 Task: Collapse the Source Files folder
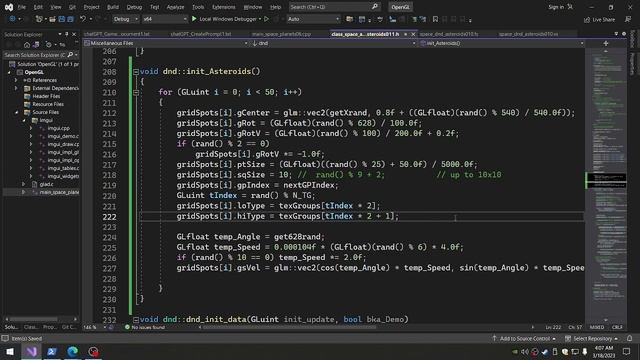coord(17,112)
